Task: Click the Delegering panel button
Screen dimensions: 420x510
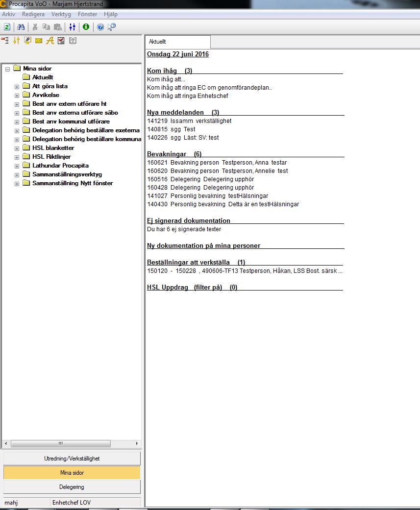Action: pos(72,487)
